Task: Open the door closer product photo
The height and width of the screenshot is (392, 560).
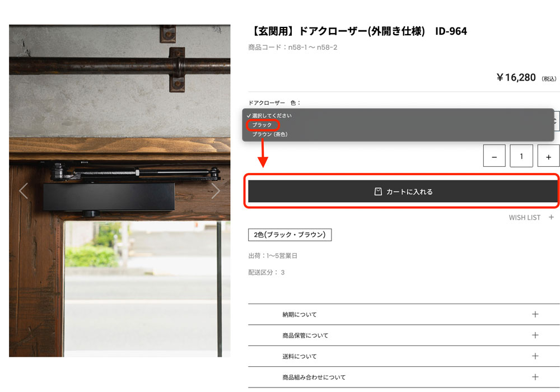Action: 120,190
